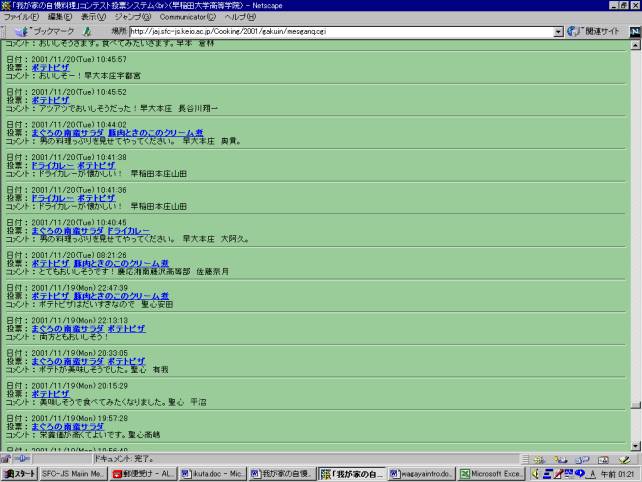Open the 編集 menu

pos(59,17)
